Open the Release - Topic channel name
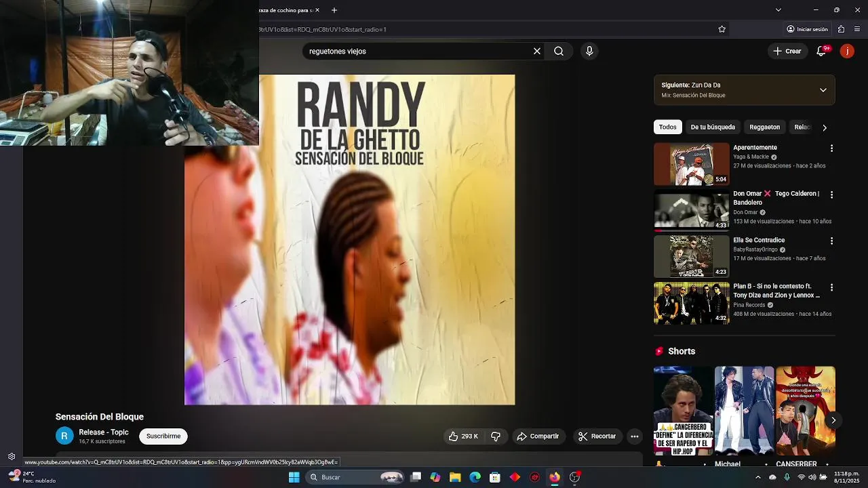This screenshot has width=868, height=488. (x=104, y=432)
